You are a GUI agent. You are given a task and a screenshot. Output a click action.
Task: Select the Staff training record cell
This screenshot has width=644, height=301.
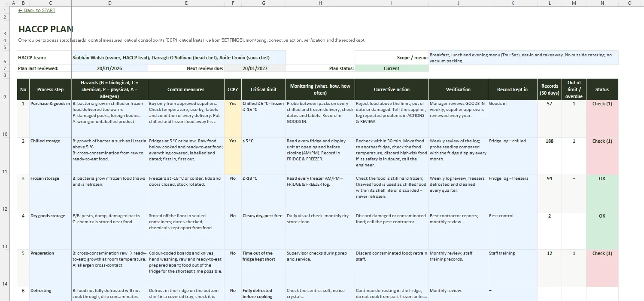pos(513,268)
